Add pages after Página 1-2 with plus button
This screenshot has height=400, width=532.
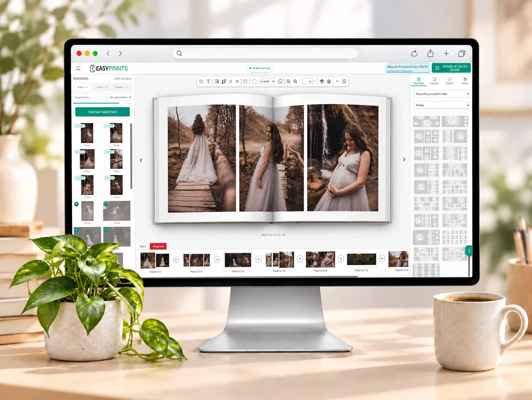[x=176, y=260]
